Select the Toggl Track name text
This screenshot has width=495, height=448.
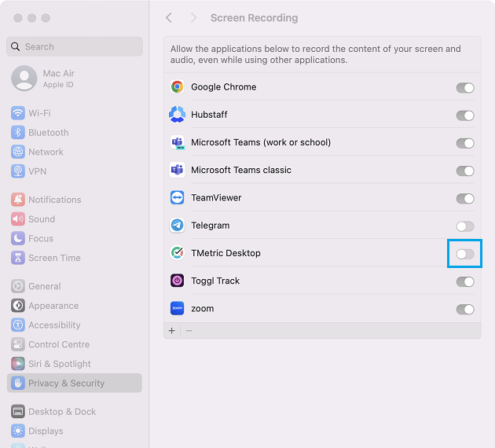click(x=215, y=281)
